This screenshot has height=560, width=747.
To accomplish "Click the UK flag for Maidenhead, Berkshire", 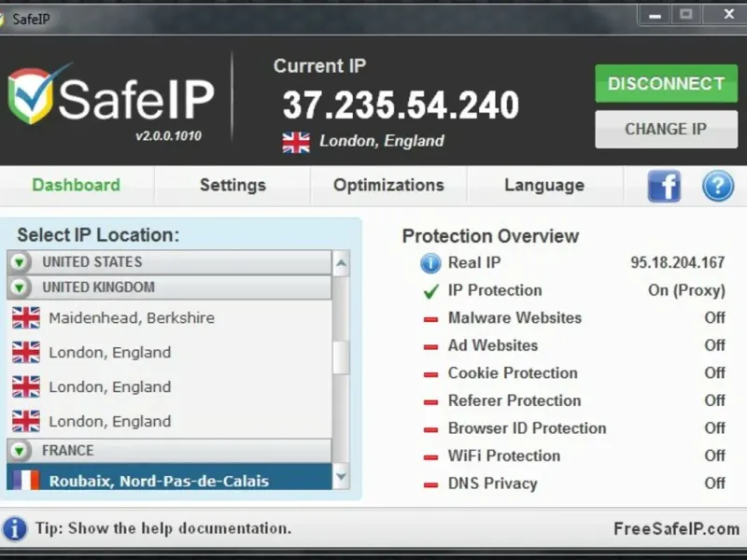I will pyautogui.click(x=26, y=317).
